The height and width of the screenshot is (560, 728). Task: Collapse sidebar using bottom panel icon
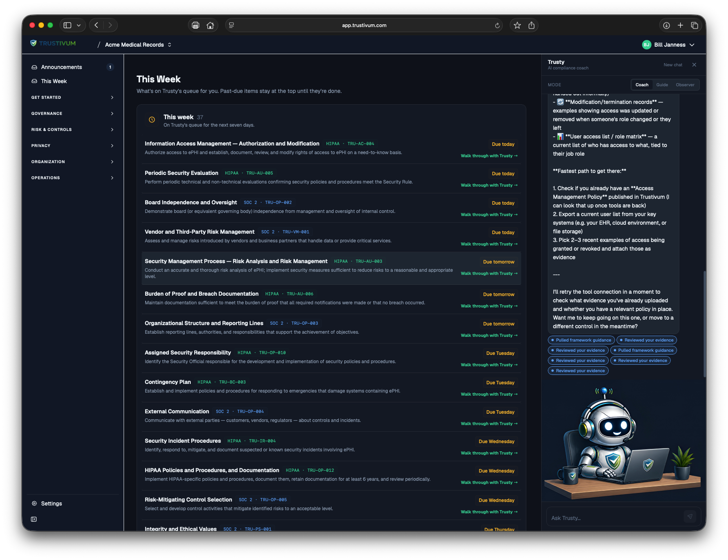pos(34,519)
